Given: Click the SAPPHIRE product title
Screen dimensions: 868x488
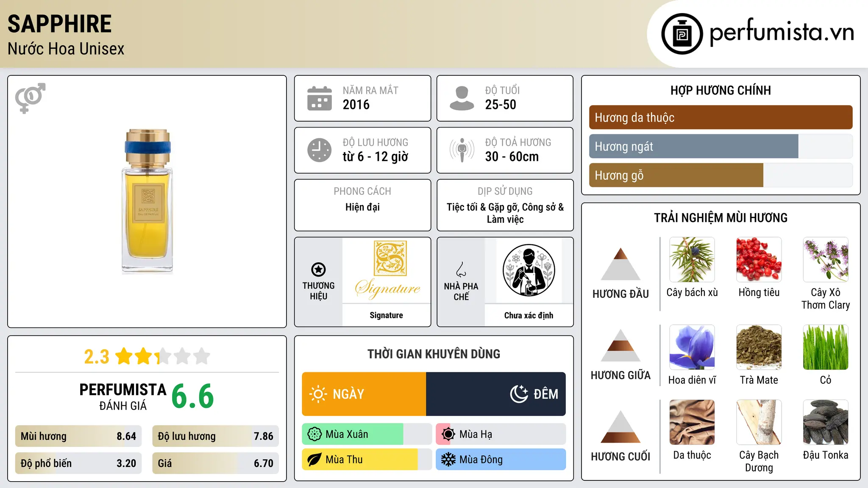Looking at the screenshot, I should 60,24.
